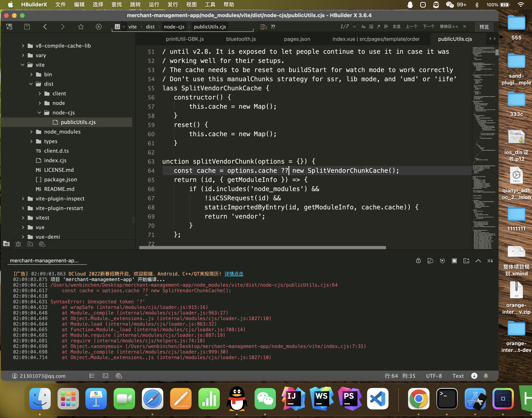Toggle regex search option
Screen dimensions: 532x418
click(379, 27)
